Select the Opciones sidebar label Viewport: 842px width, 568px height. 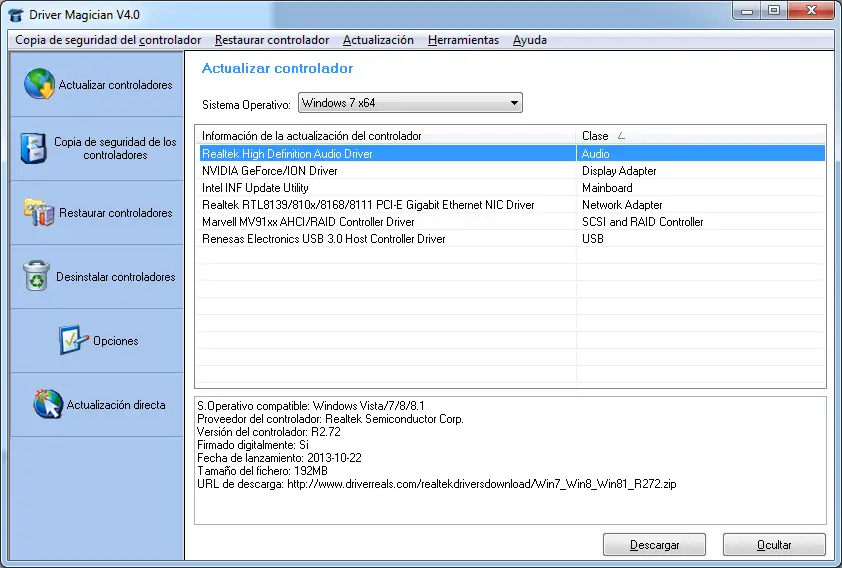pyautogui.click(x=115, y=340)
